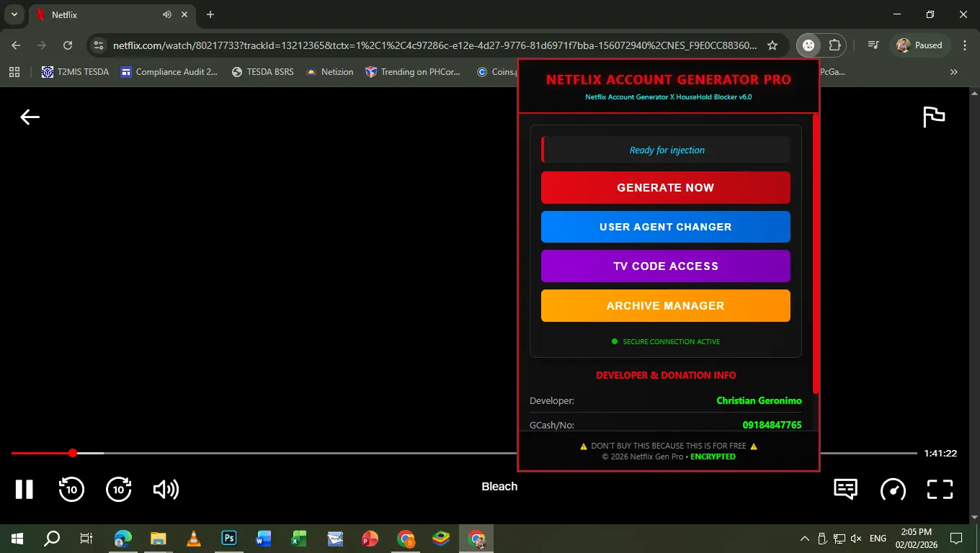The image size is (980, 553).
Task: Open Compliance Audit bookmark
Action: point(169,72)
